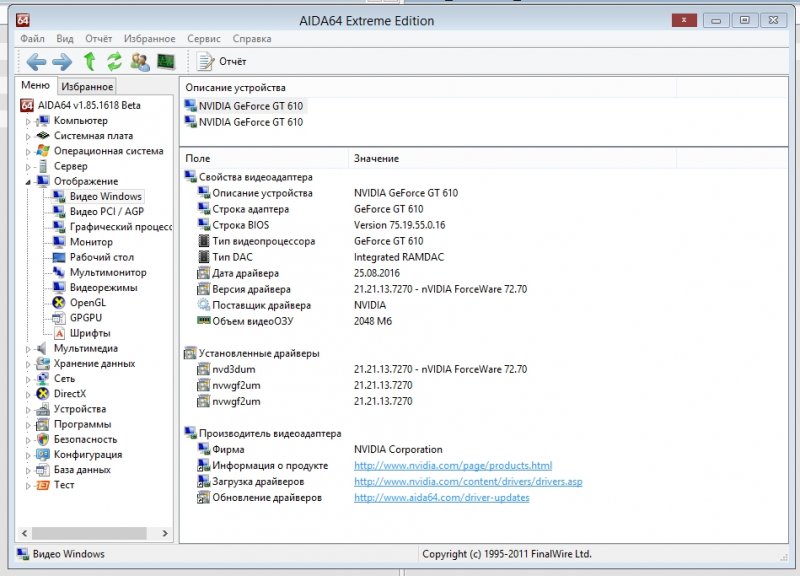This screenshot has width=800, height=576.
Task: Expand the Компьютер tree node
Action: tap(29, 121)
